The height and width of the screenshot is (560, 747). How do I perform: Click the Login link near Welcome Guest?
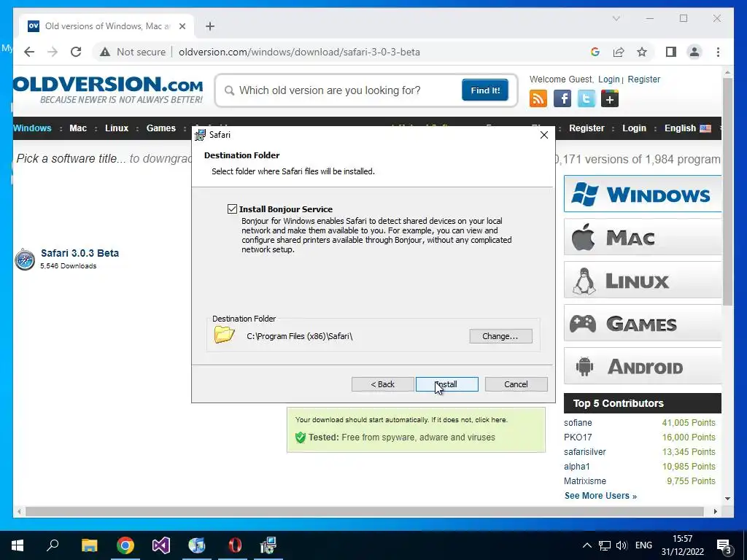click(609, 79)
